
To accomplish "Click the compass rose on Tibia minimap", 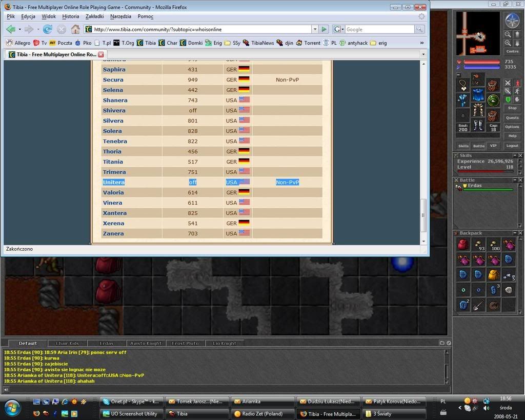I will point(512,21).
